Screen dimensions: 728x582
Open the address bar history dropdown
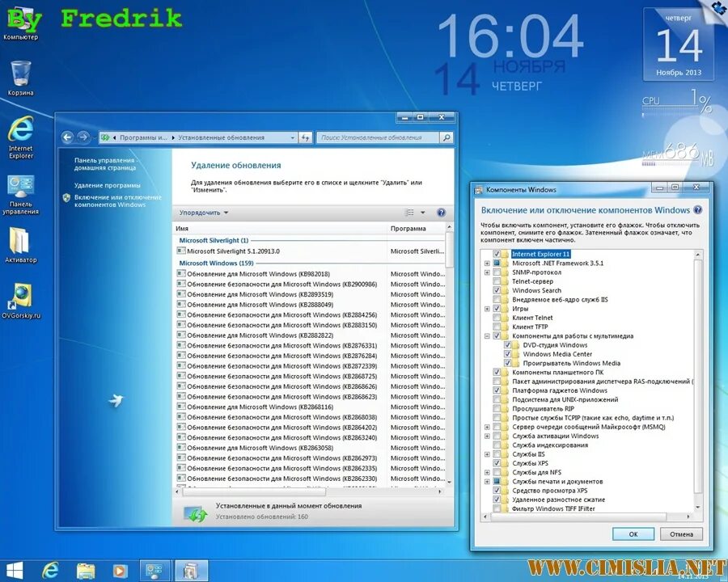tap(292, 138)
